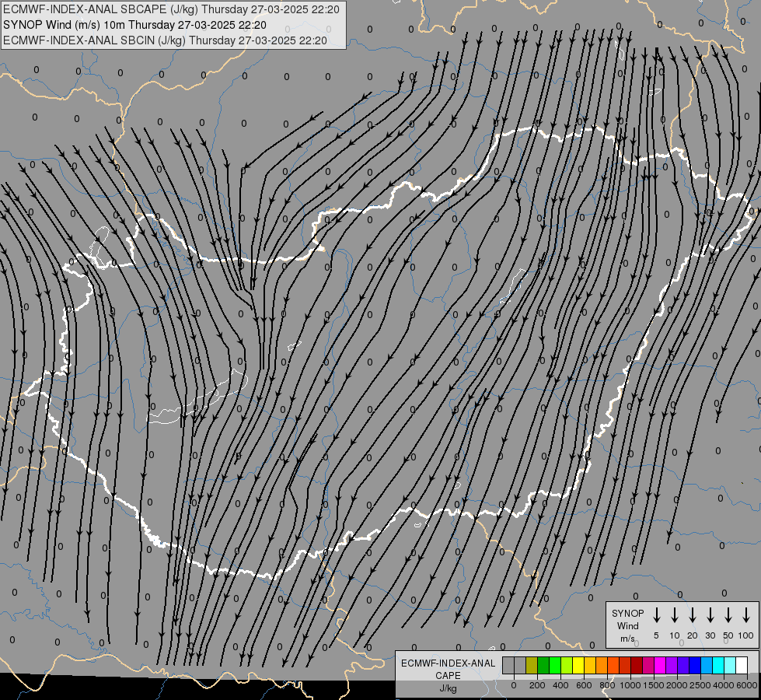Select the yellow-green CAPE swatch above 400
This screenshot has width=761, height=700.
[x=567, y=666]
